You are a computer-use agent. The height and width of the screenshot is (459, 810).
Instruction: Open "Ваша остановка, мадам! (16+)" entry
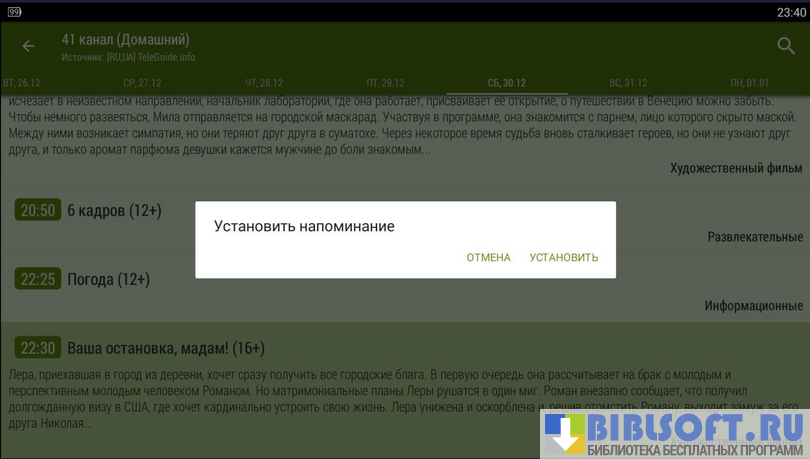(165, 348)
